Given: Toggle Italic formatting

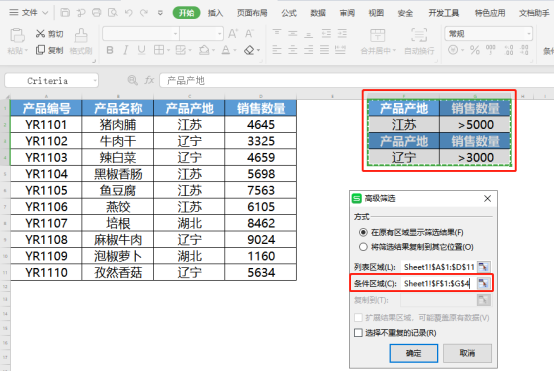Looking at the screenshot, I should pyautogui.click(x=125, y=50).
